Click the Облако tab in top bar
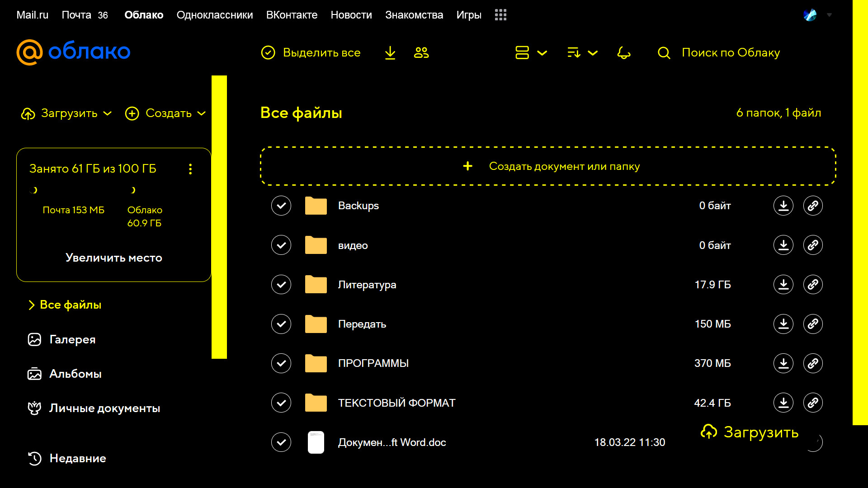This screenshot has width=868, height=488. (x=144, y=15)
